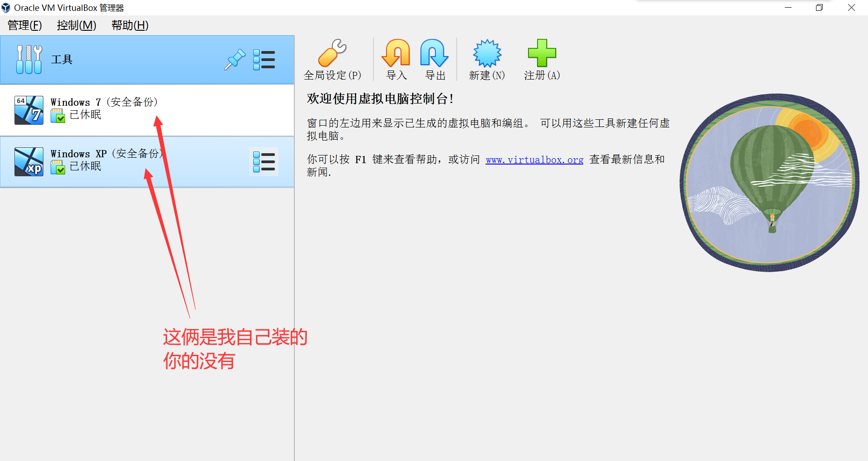Select the 工具 tools item
The height and width of the screenshot is (461, 868).
point(147,60)
